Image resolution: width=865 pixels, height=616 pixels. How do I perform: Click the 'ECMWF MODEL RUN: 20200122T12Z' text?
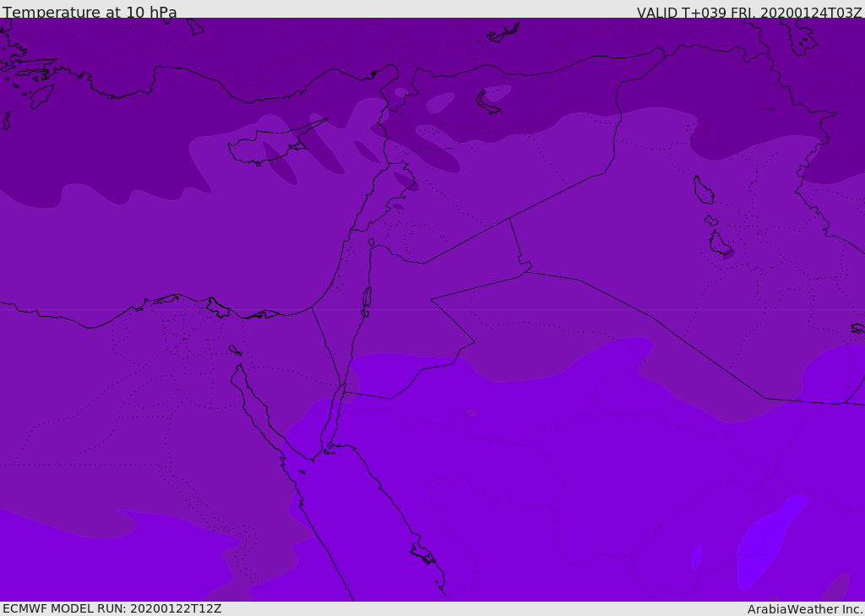[112, 608]
